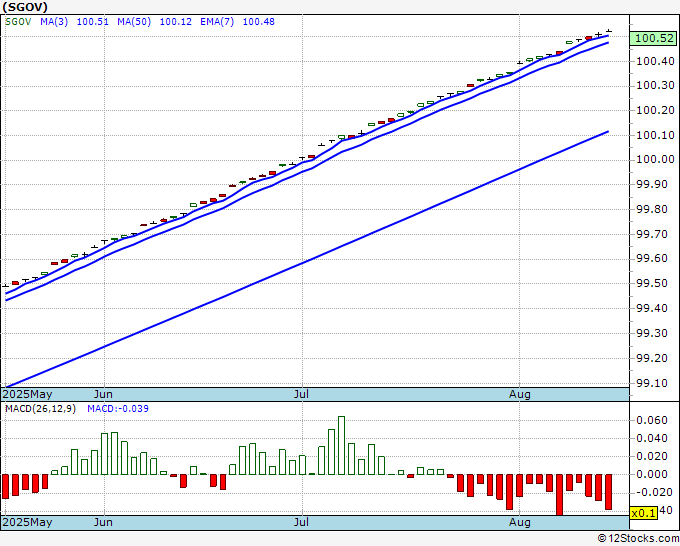
Task: Click the latest candlestick at chart top right
Action: coord(609,31)
